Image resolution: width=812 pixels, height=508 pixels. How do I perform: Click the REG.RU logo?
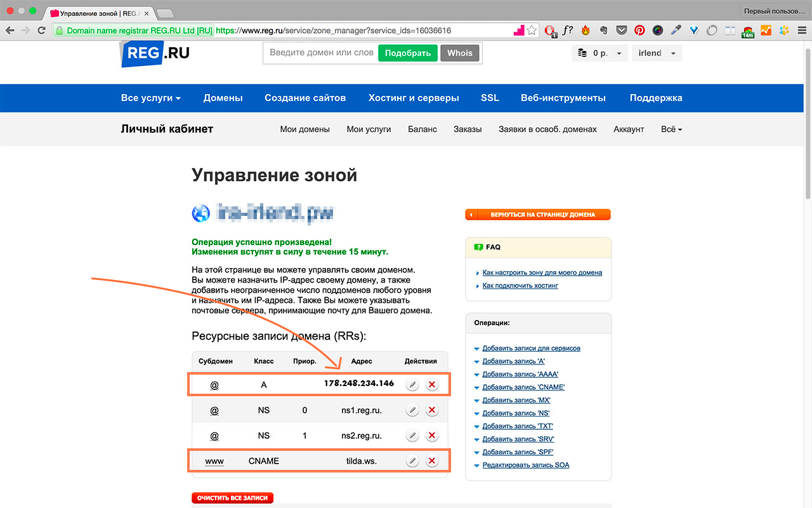point(155,53)
